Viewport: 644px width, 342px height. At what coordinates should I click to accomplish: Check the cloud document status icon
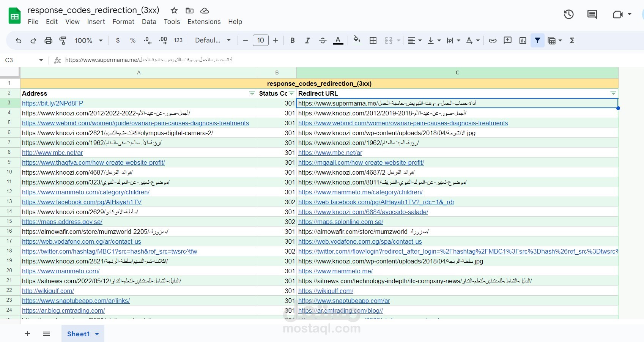click(x=205, y=11)
